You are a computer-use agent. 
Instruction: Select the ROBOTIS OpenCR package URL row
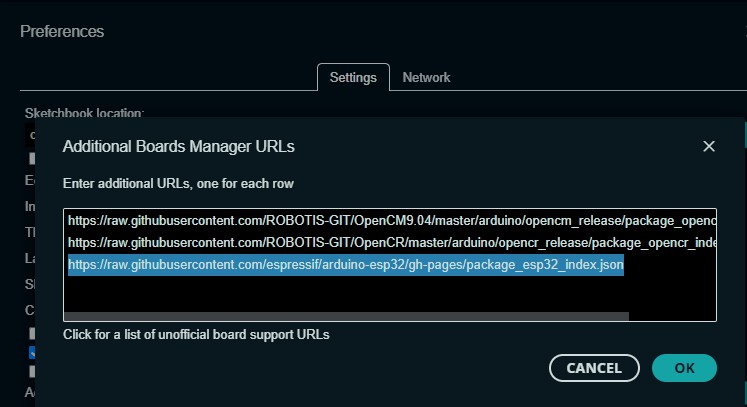[390, 242]
